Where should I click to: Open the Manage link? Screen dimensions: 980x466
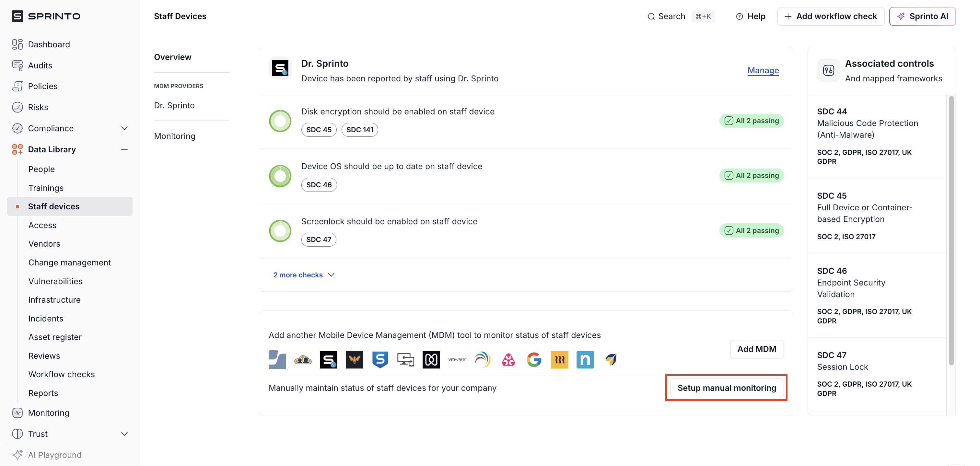click(763, 70)
